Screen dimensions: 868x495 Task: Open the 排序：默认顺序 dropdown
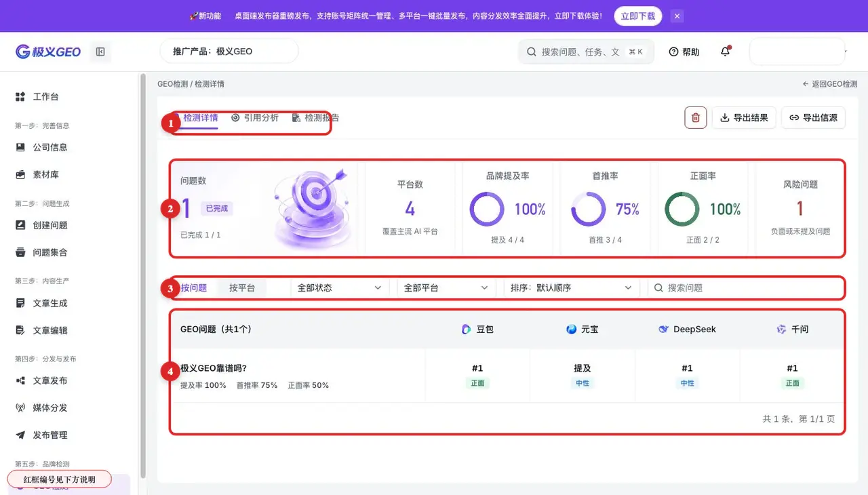coord(571,288)
